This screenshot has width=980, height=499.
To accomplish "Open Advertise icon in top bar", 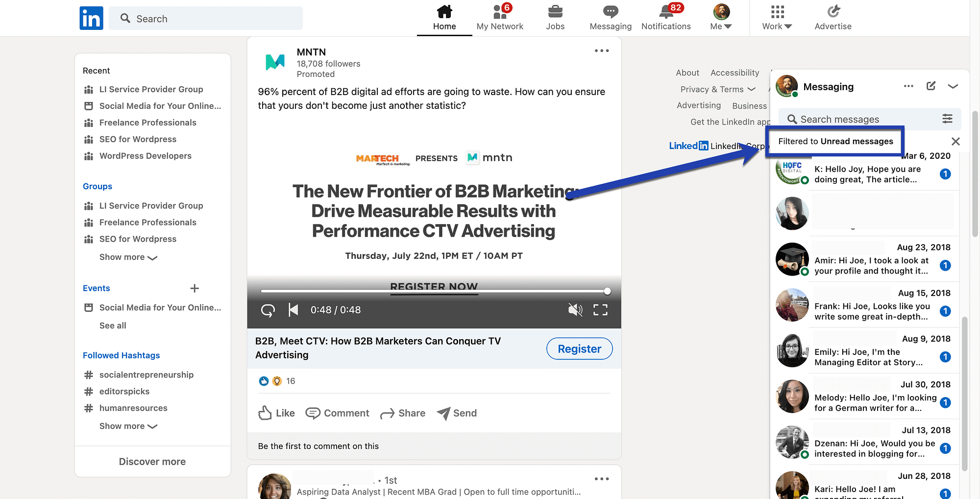I will pos(833,11).
